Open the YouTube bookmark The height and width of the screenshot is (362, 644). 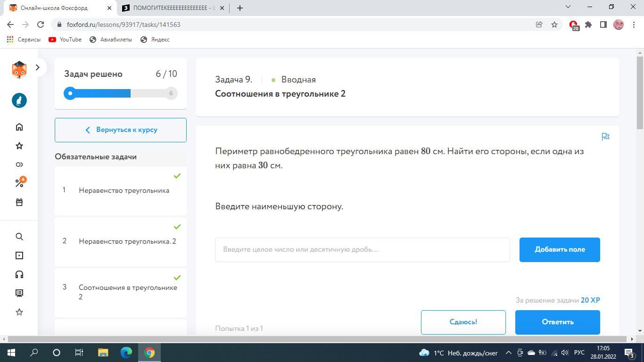[x=65, y=40]
